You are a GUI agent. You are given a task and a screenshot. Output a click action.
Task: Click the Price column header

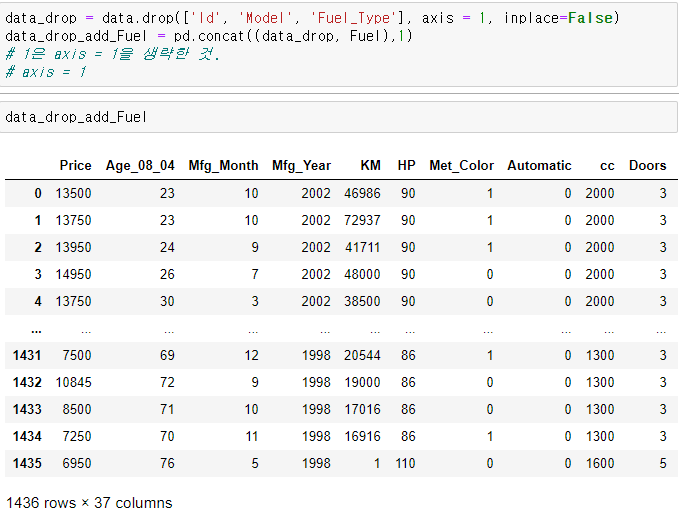pyautogui.click(x=75, y=165)
